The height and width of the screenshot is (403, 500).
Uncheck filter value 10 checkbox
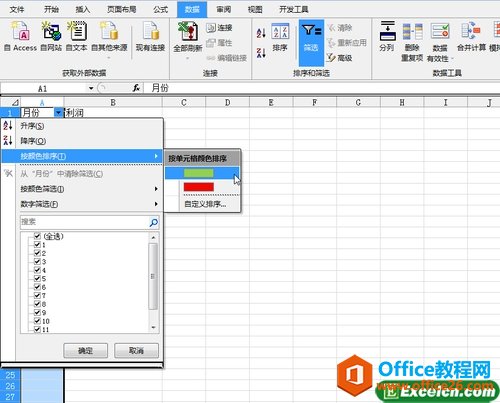point(37,321)
